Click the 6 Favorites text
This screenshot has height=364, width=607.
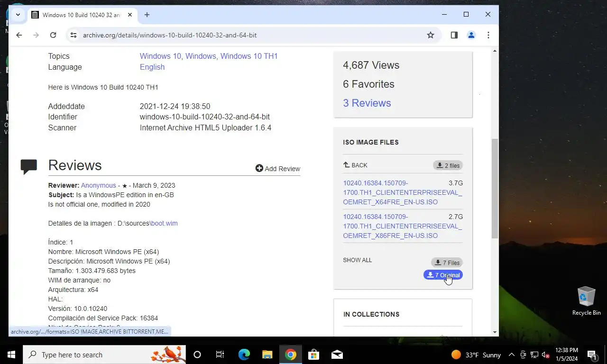coord(369,84)
